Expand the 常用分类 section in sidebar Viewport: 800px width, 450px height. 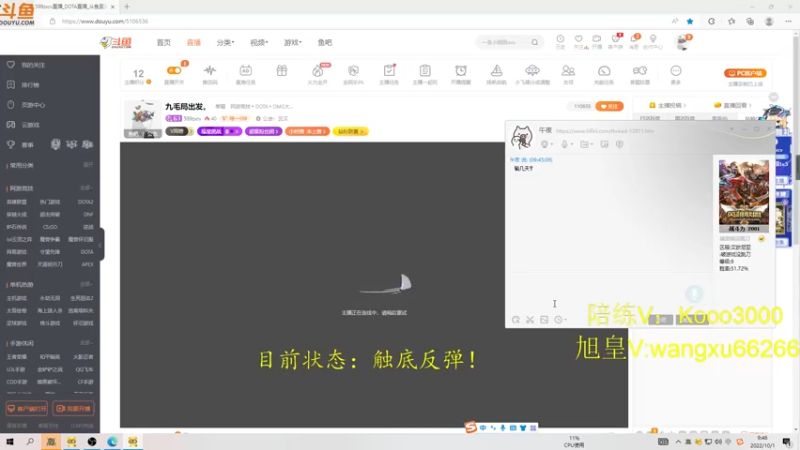[x=88, y=165]
